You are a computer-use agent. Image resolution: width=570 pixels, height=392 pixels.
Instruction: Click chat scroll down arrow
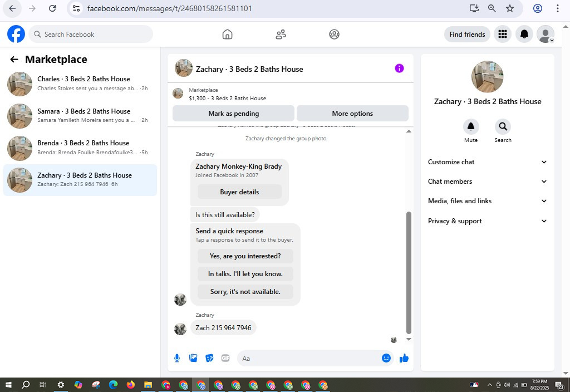pyautogui.click(x=409, y=339)
